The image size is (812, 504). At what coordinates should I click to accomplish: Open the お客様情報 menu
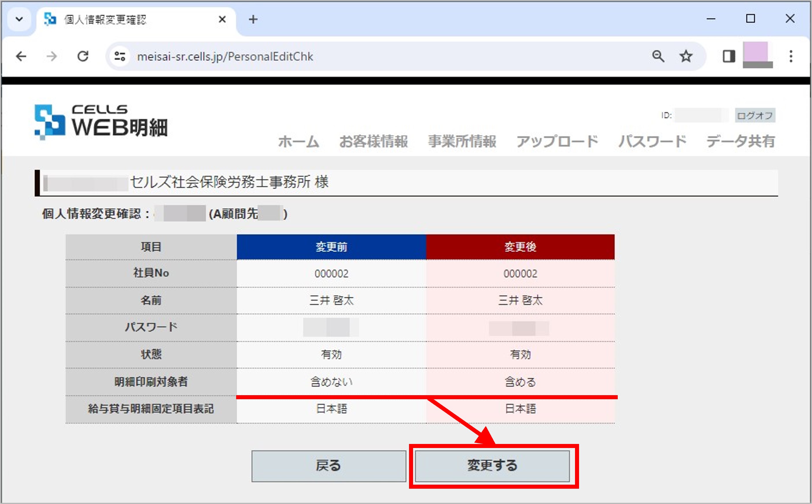[374, 141]
